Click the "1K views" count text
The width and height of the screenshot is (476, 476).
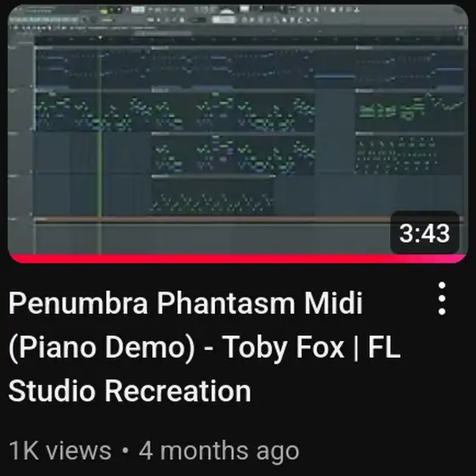pyautogui.click(x=59, y=450)
